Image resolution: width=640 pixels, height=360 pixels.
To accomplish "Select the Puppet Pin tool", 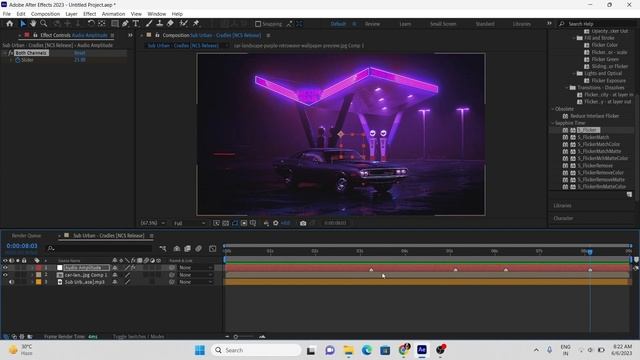I will (196, 24).
